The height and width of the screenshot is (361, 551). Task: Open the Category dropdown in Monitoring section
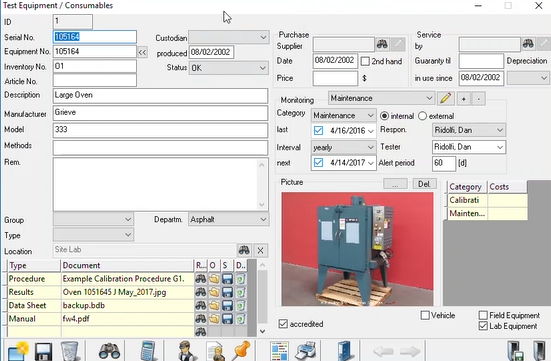coord(343,116)
